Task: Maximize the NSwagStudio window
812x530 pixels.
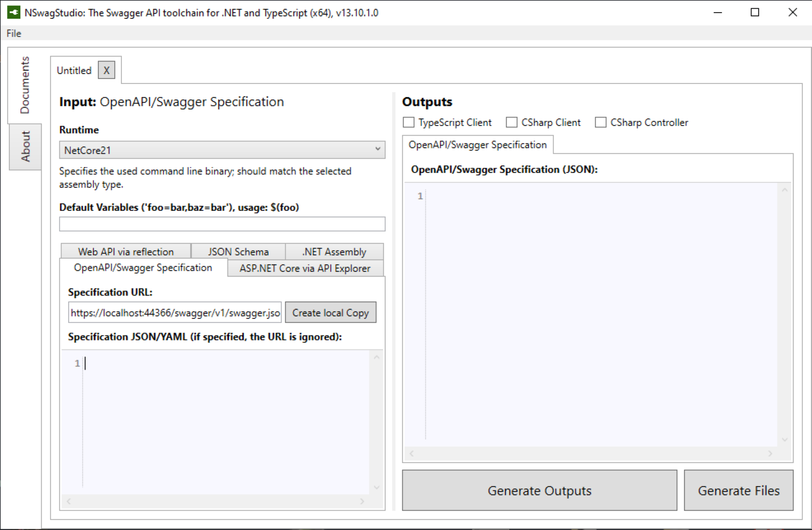Action: pos(755,12)
